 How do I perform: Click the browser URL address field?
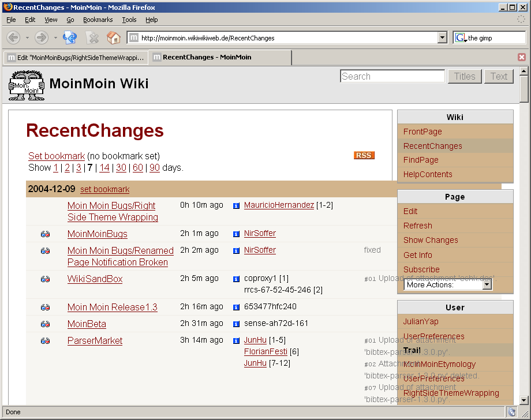tap(289, 38)
